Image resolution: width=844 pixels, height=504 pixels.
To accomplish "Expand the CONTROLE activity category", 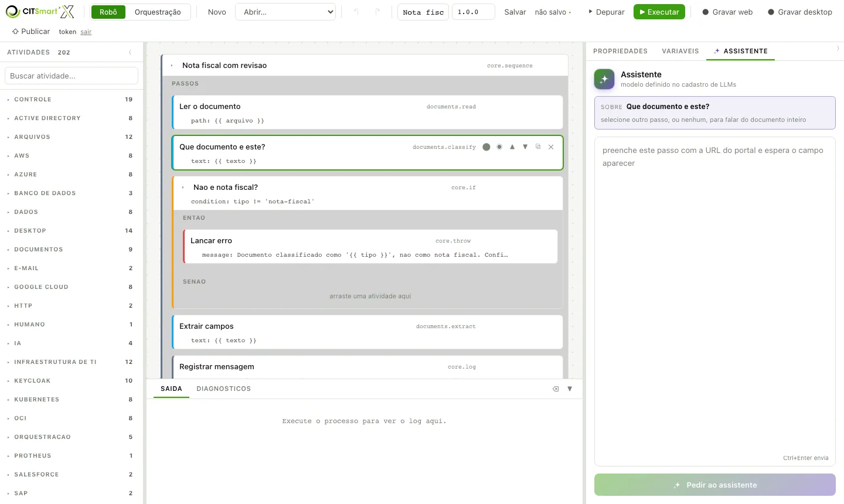I will [x=70, y=100].
